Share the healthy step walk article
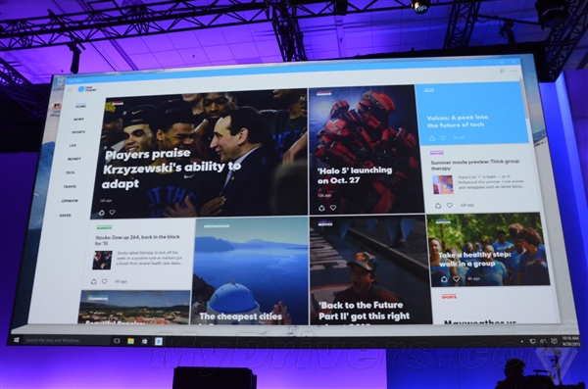Screen dimensions: 588x389 [444, 279]
